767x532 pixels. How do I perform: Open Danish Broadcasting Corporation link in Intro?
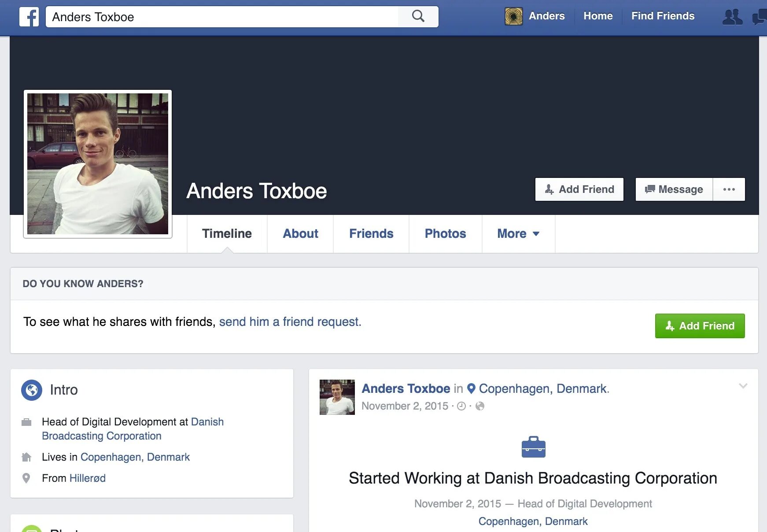tap(133, 429)
